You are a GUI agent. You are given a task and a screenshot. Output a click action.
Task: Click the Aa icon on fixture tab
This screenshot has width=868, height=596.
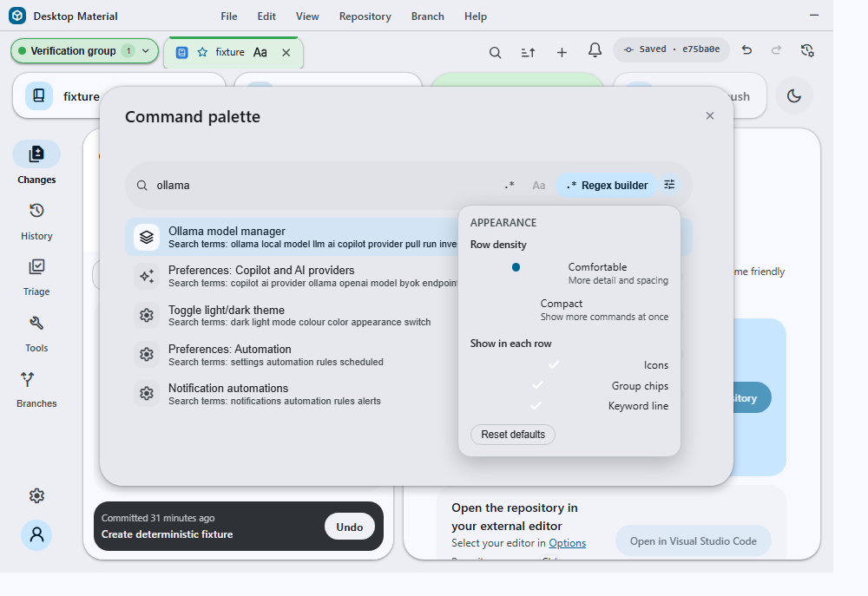pyautogui.click(x=260, y=53)
